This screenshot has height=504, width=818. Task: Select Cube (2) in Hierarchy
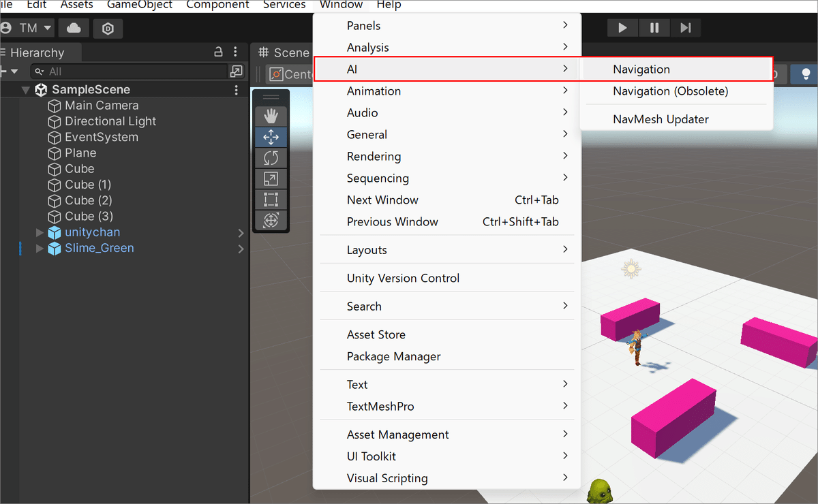(89, 200)
